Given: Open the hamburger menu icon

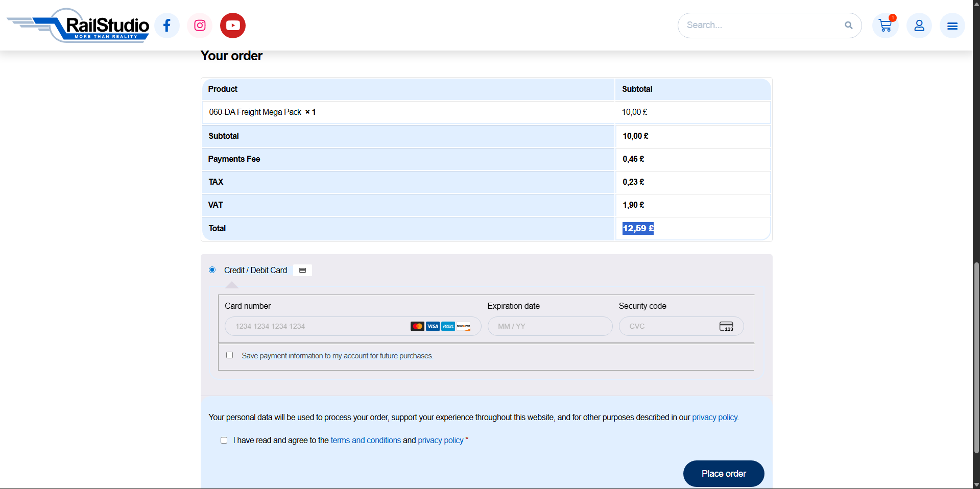Looking at the screenshot, I should click(x=952, y=26).
